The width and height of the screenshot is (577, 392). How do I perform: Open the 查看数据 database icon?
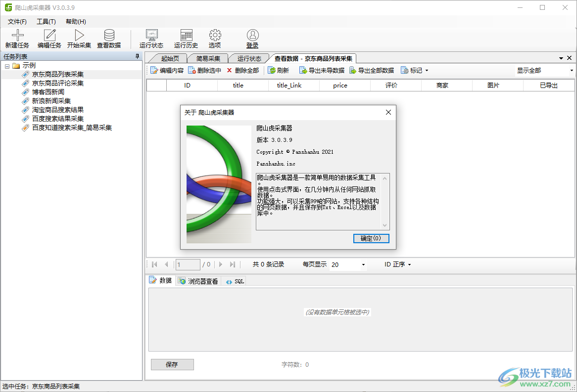(x=109, y=38)
